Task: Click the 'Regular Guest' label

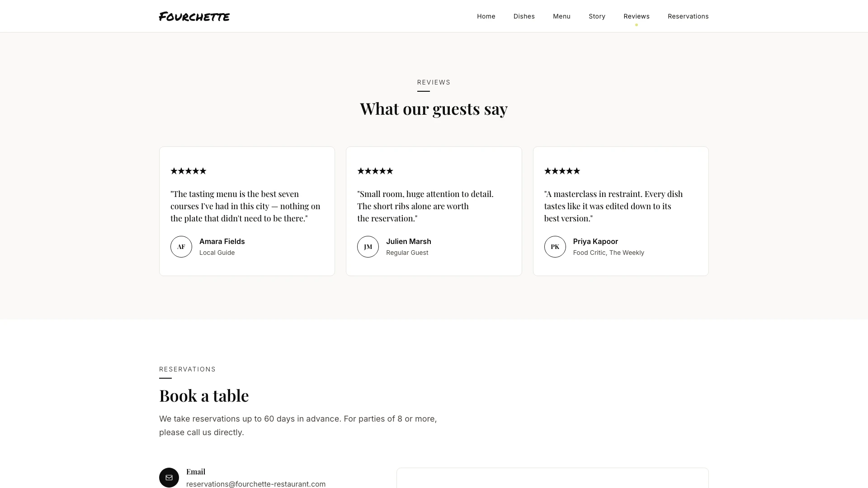Action: [407, 253]
